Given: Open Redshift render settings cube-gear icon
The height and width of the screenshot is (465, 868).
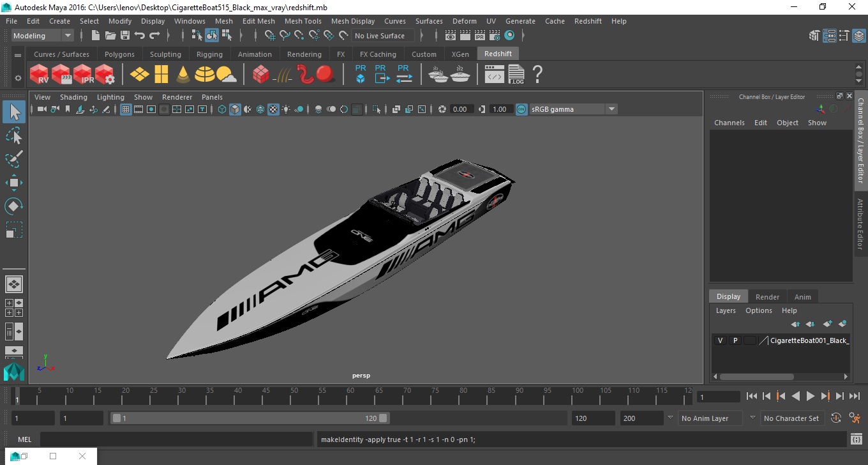Looking at the screenshot, I should point(105,75).
